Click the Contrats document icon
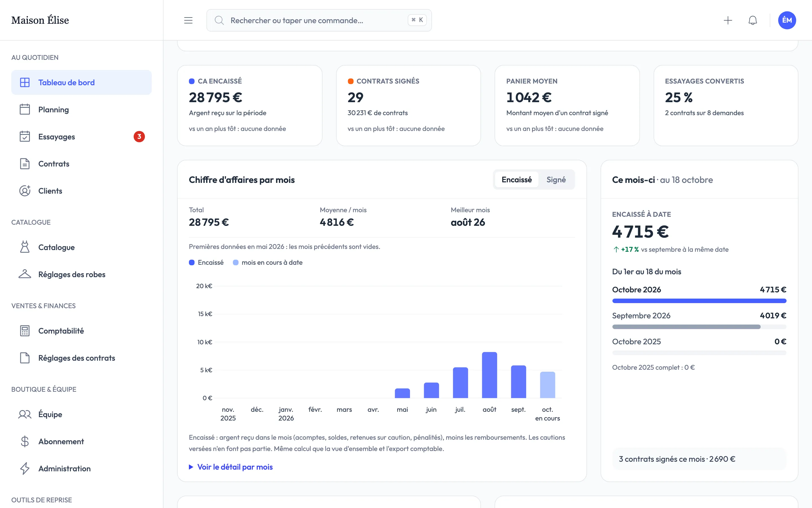 coord(25,164)
